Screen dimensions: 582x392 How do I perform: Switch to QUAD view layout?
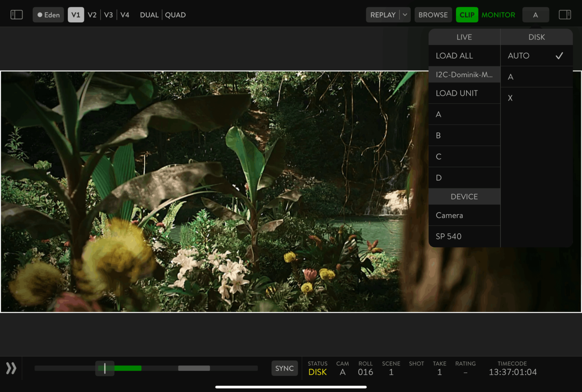point(175,15)
